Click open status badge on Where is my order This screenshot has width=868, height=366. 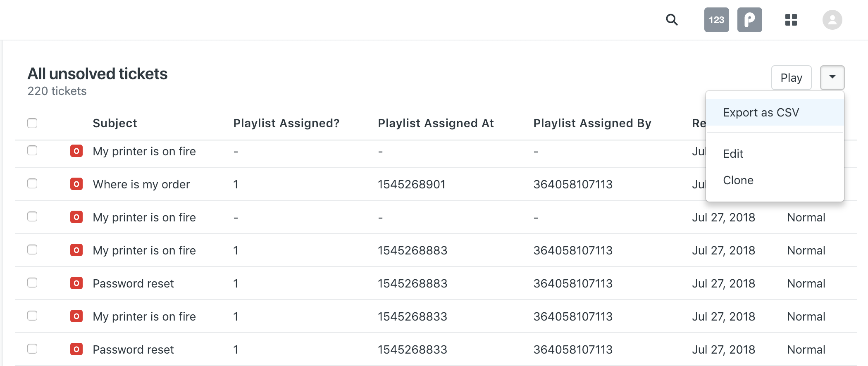tap(76, 184)
